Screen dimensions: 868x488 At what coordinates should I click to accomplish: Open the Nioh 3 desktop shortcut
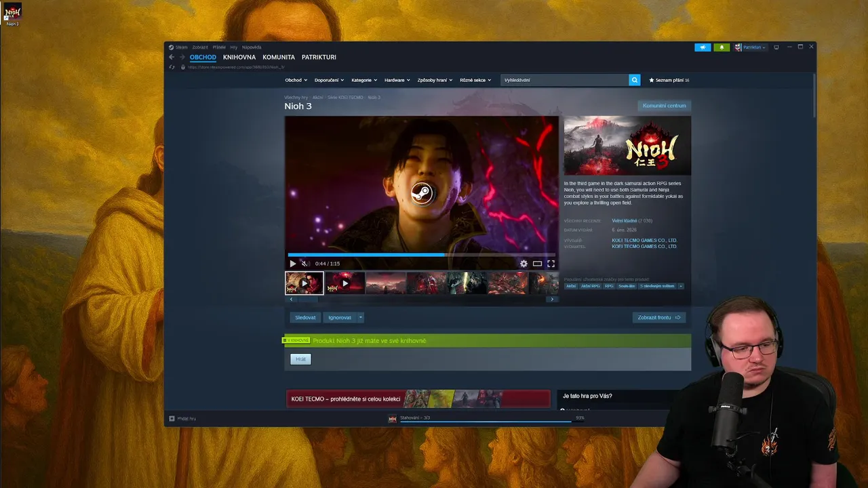pos(13,15)
